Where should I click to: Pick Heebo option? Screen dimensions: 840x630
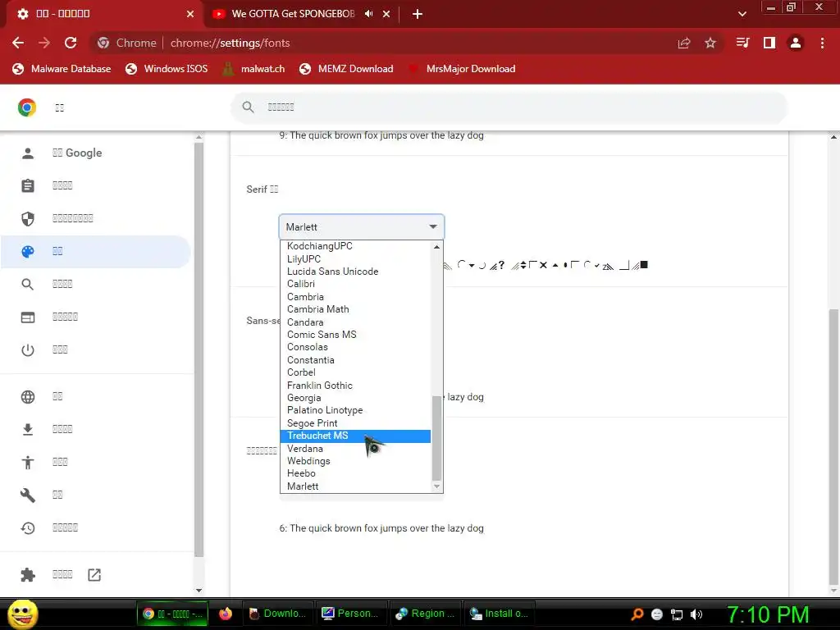pos(355,473)
